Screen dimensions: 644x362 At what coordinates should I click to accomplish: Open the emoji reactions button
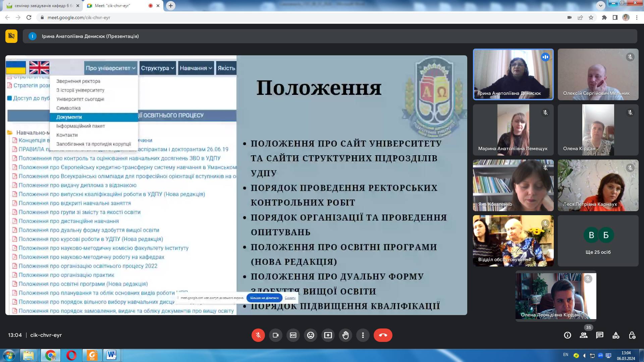click(x=311, y=335)
